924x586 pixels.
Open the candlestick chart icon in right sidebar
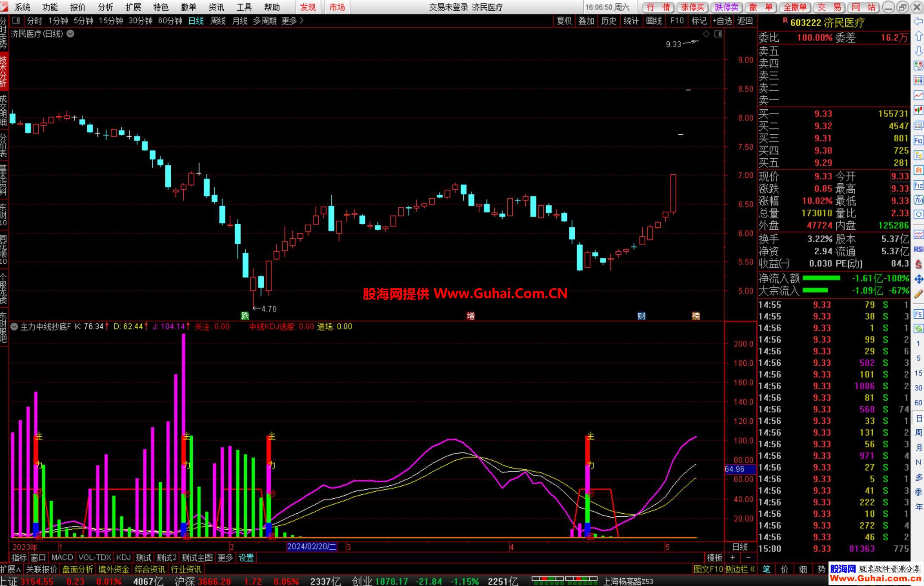coord(918,110)
